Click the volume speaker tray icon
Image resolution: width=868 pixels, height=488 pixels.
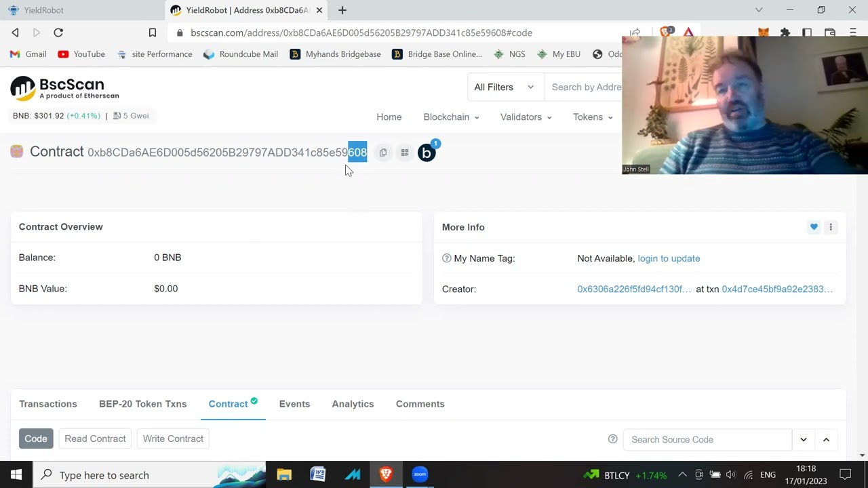click(x=731, y=475)
